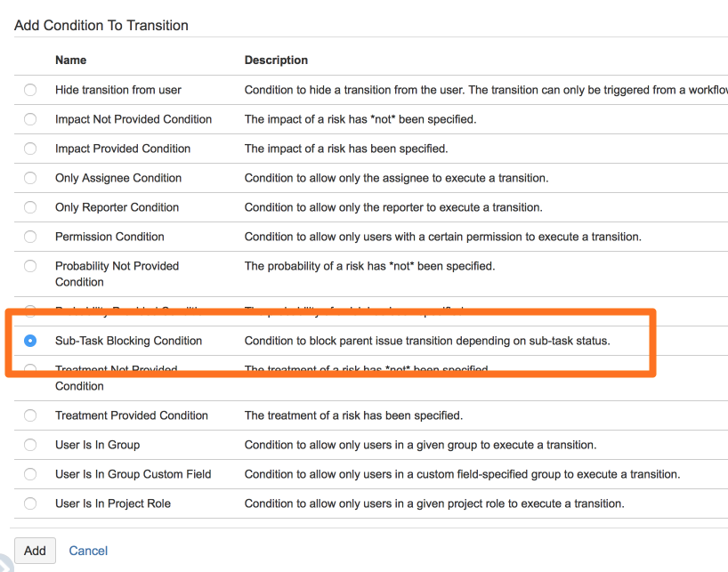The image size is (728, 572).
Task: Click description about custom field-specified group
Action: pos(463,474)
